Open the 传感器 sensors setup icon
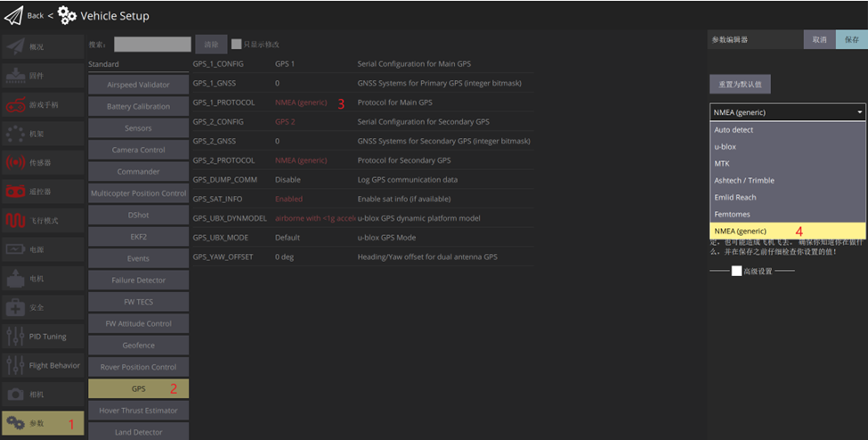The width and height of the screenshot is (868, 440). pyautogui.click(x=15, y=163)
